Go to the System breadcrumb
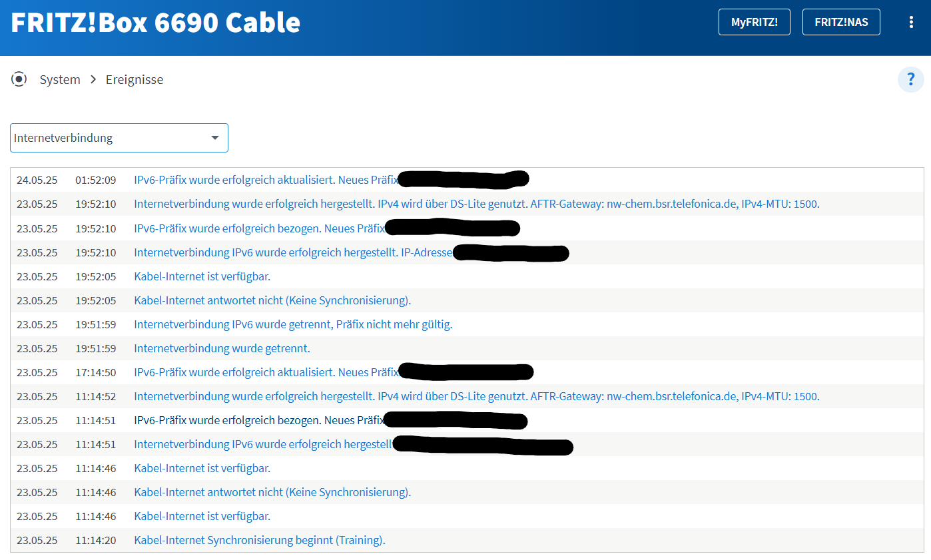Image resolution: width=931 pixels, height=560 pixels. tap(60, 79)
